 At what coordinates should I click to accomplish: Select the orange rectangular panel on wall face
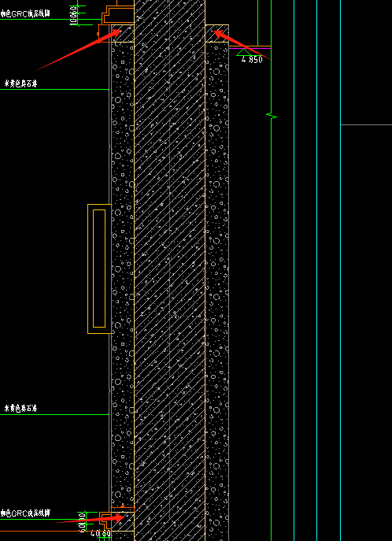(99, 269)
